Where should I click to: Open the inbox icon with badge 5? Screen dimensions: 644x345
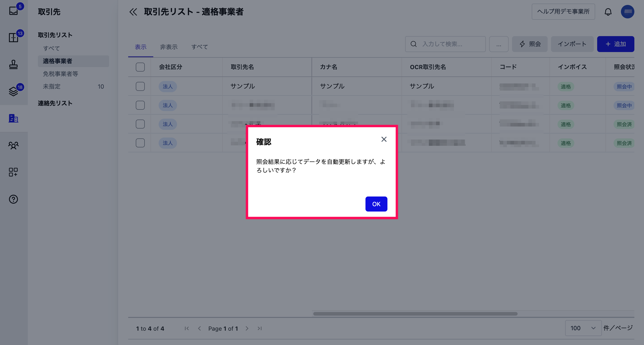pos(13,11)
